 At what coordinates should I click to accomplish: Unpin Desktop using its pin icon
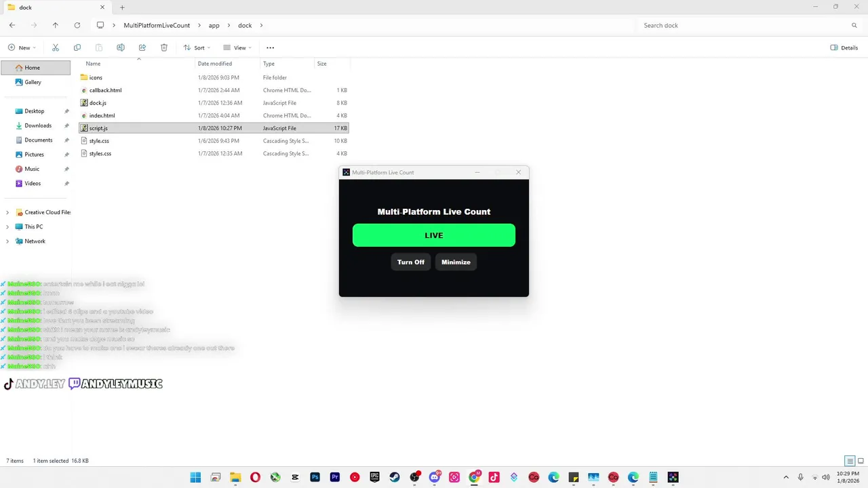66,111
